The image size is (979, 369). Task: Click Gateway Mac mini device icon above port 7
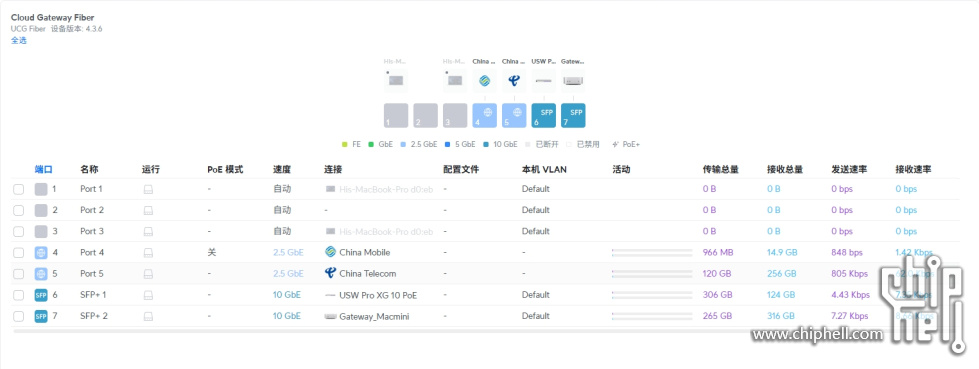click(x=573, y=81)
